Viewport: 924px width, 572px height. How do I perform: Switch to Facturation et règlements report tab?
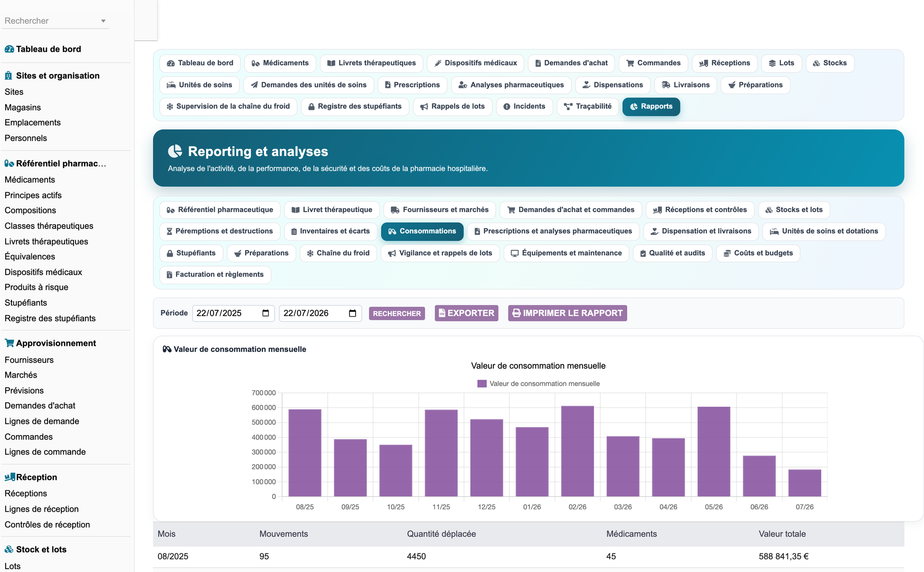(x=215, y=275)
